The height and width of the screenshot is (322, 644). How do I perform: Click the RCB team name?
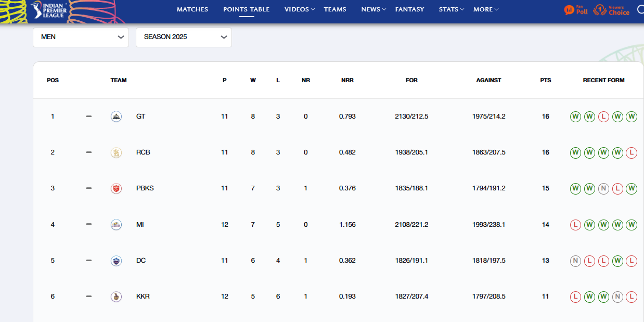point(143,152)
